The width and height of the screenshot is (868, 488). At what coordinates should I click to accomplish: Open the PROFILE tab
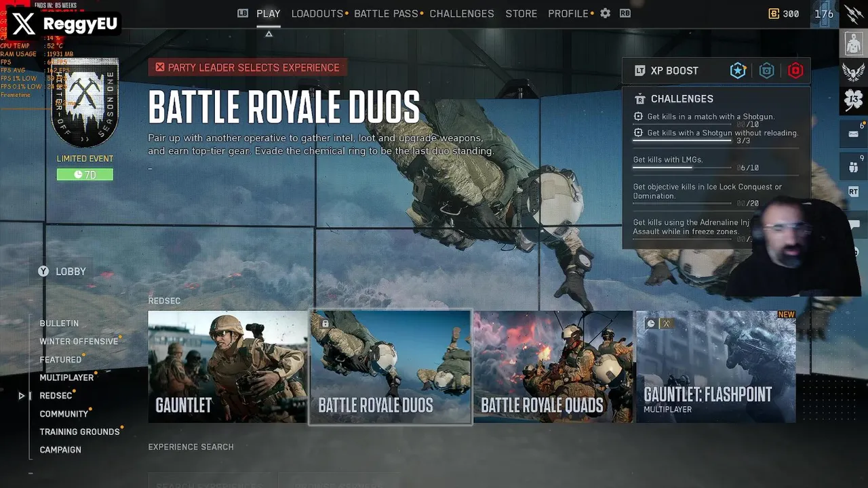(568, 14)
